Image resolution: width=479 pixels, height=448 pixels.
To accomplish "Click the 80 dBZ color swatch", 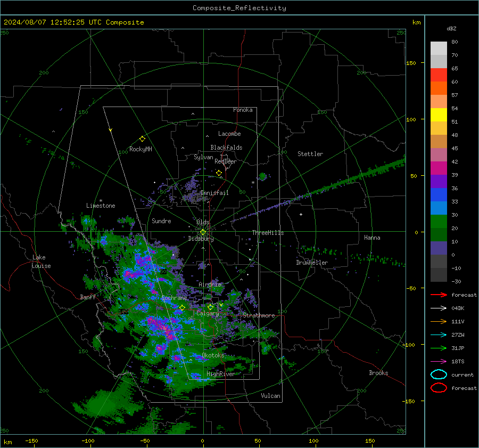I will [439, 48].
